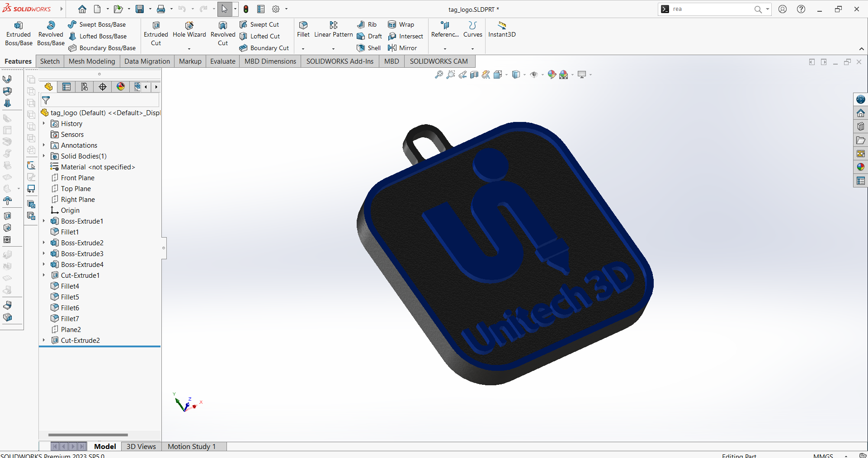Open the FeatureManager Design Tree tab
Image resolution: width=868 pixels, height=458 pixels.
(48, 87)
